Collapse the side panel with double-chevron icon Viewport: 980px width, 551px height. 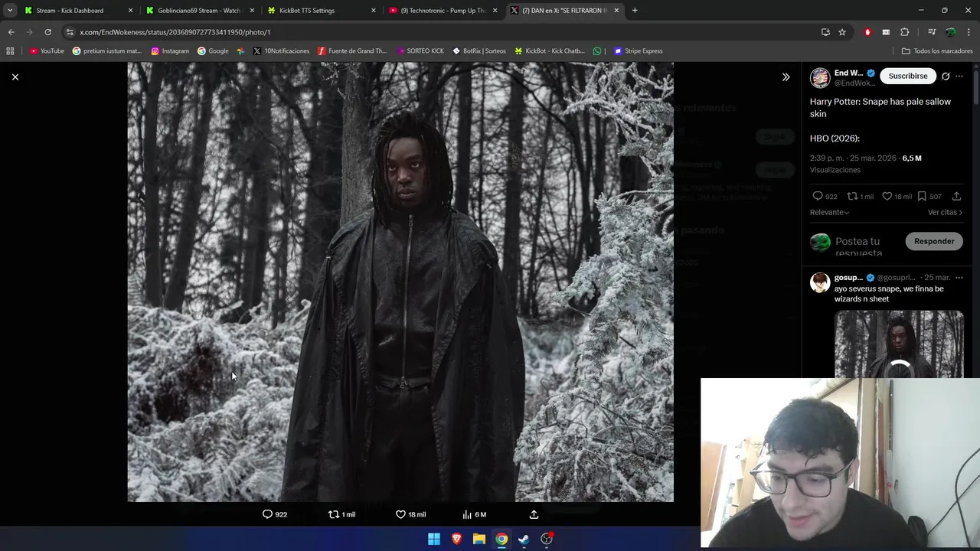(x=786, y=77)
